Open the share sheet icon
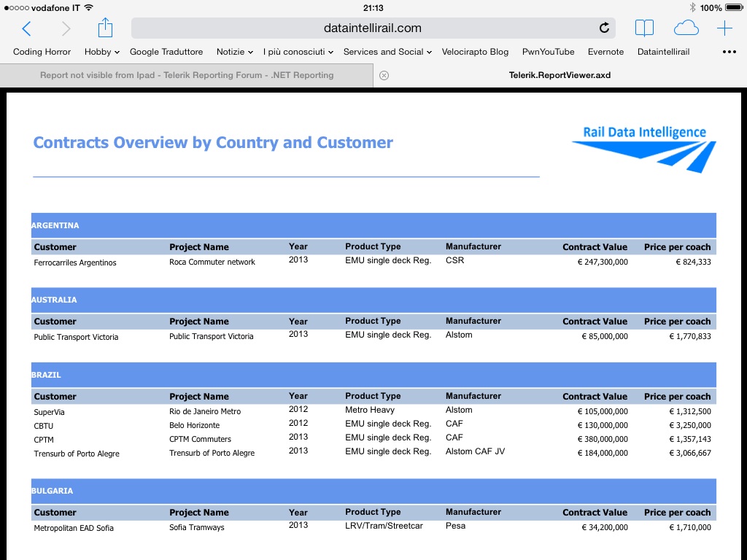Image resolution: width=747 pixels, height=560 pixels. 105,28
